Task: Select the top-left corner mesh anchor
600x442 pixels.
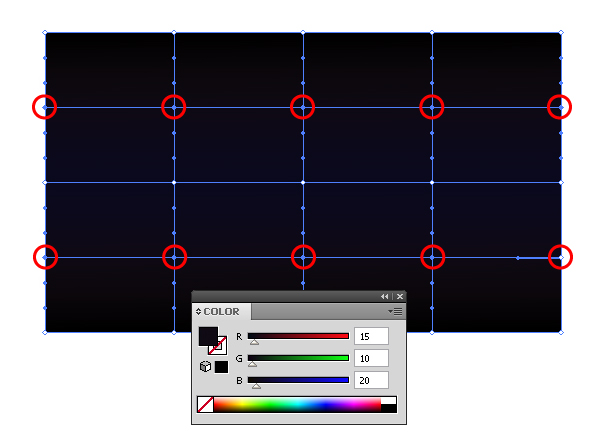Action: coord(45,33)
